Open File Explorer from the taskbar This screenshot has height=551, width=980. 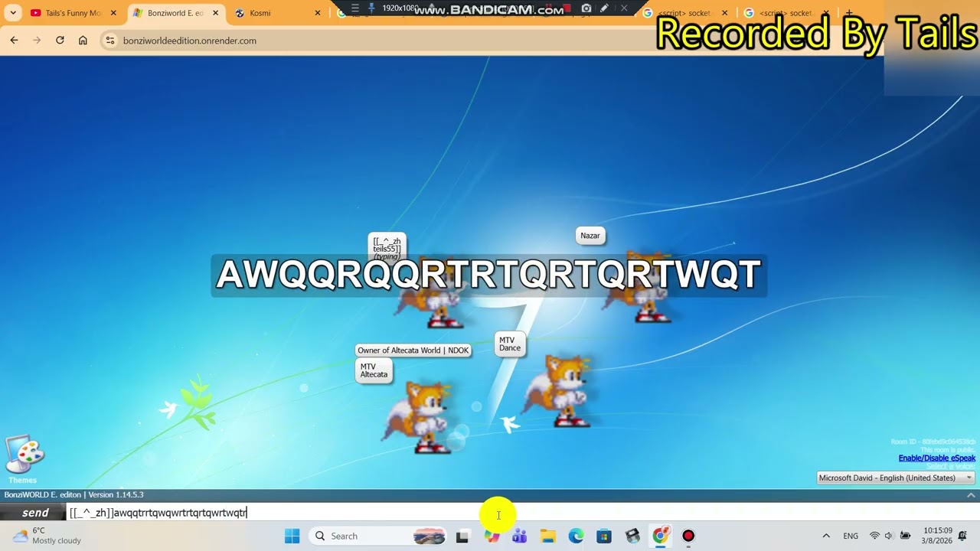coord(548,536)
